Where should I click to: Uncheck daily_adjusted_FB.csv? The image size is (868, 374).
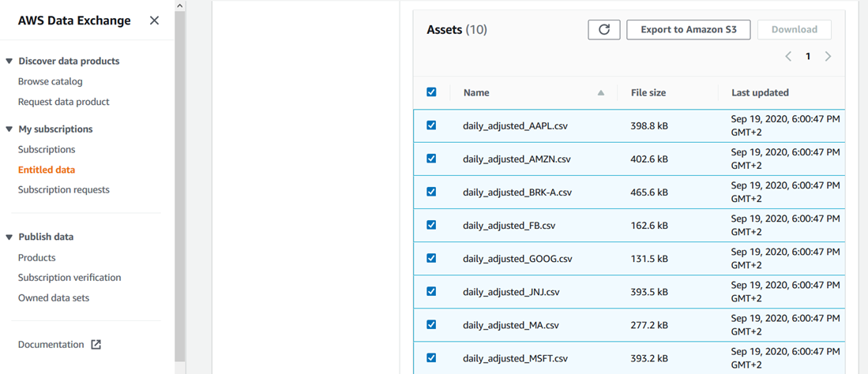tap(431, 225)
